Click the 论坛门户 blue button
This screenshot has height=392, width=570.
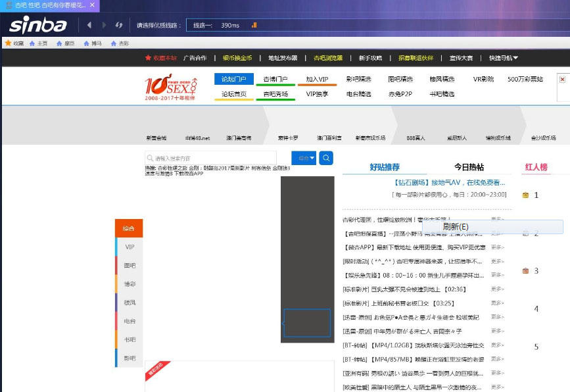point(233,79)
